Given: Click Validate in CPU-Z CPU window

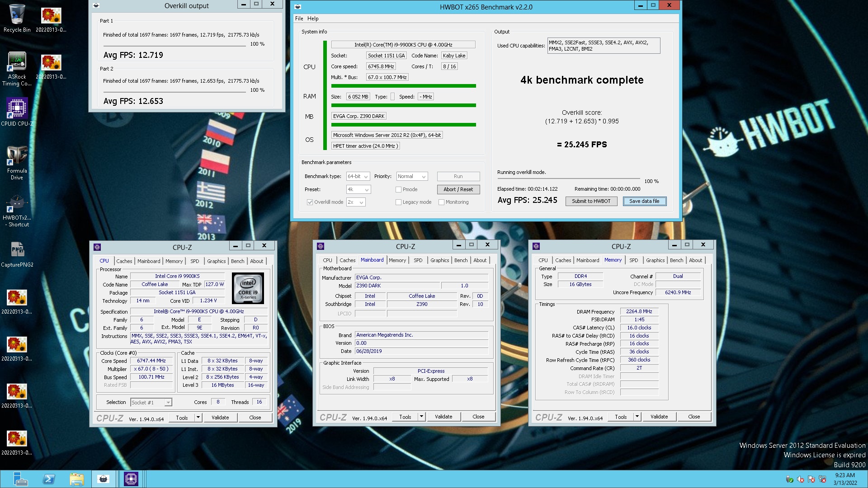Looking at the screenshot, I should point(220,418).
